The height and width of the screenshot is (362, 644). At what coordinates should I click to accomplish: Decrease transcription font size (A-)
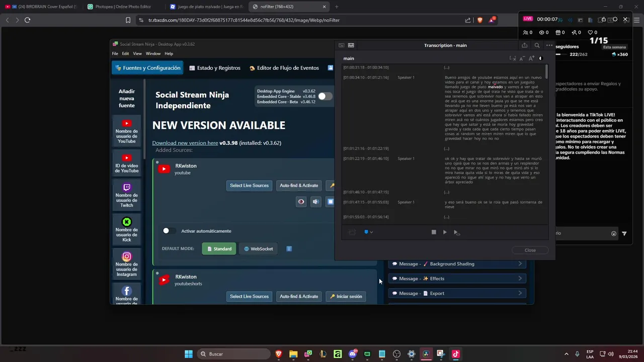coord(522,58)
